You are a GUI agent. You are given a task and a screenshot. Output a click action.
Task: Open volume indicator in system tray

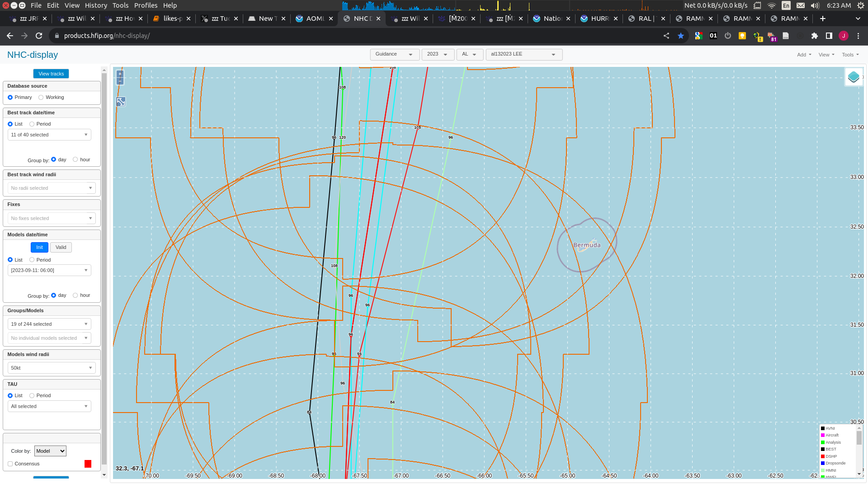tap(815, 5)
